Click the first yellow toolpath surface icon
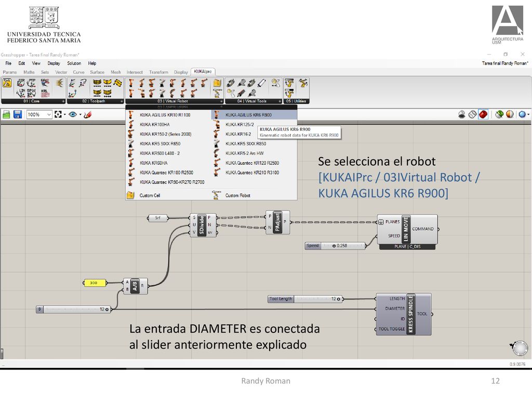 click(x=97, y=83)
